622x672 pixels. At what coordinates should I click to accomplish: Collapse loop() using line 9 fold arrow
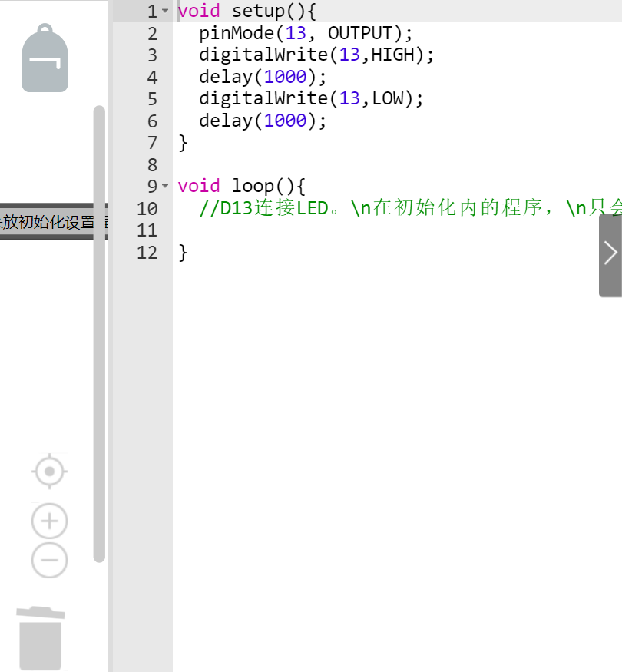tap(165, 187)
